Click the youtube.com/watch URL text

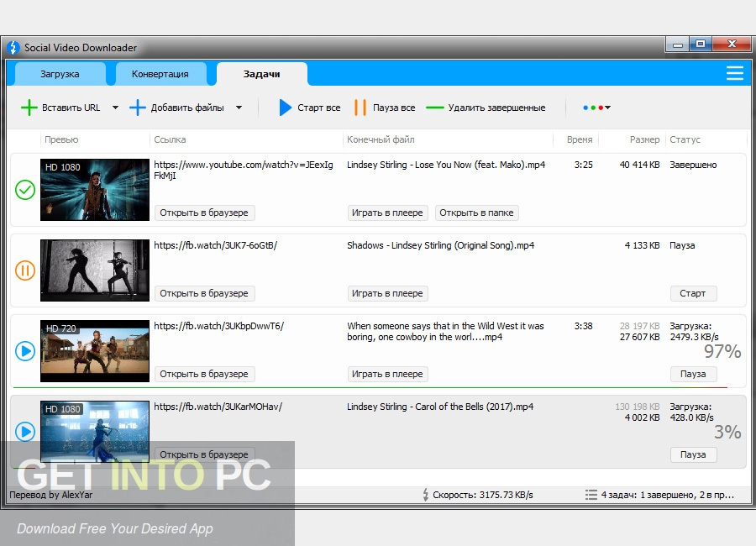(x=244, y=170)
